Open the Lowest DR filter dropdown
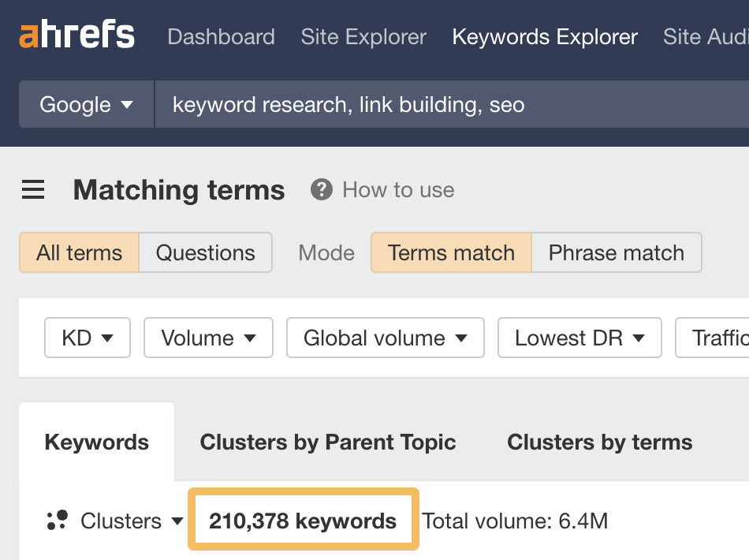The width and height of the screenshot is (749, 560). [x=579, y=338]
